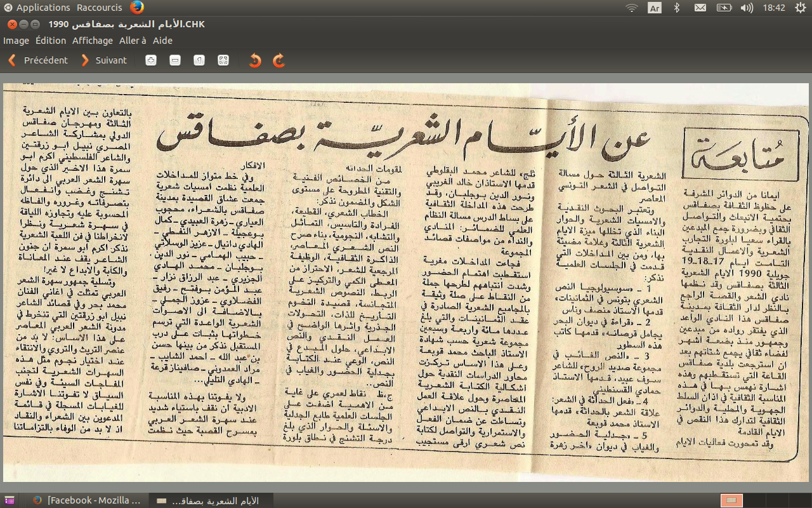
Task: Click the 18:42 clock
Action: pyautogui.click(x=775, y=8)
